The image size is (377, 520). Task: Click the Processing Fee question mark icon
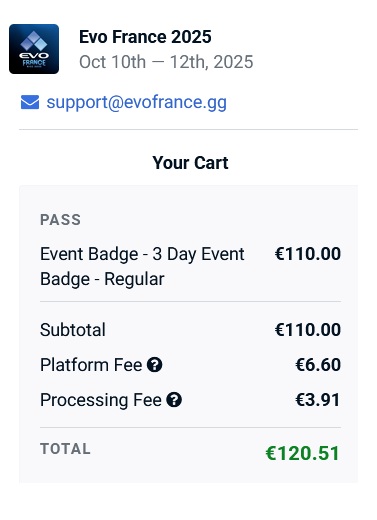coord(174,400)
